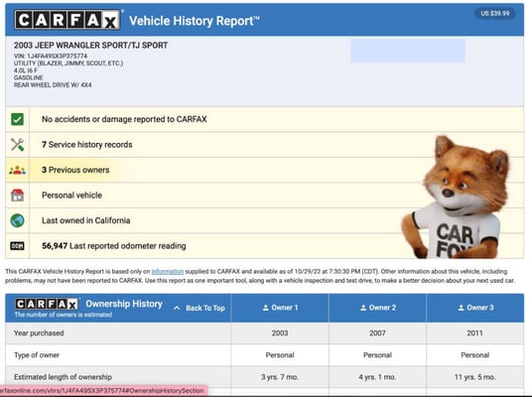
Task: Click the 2007 year purchased cell
Action: (x=377, y=333)
